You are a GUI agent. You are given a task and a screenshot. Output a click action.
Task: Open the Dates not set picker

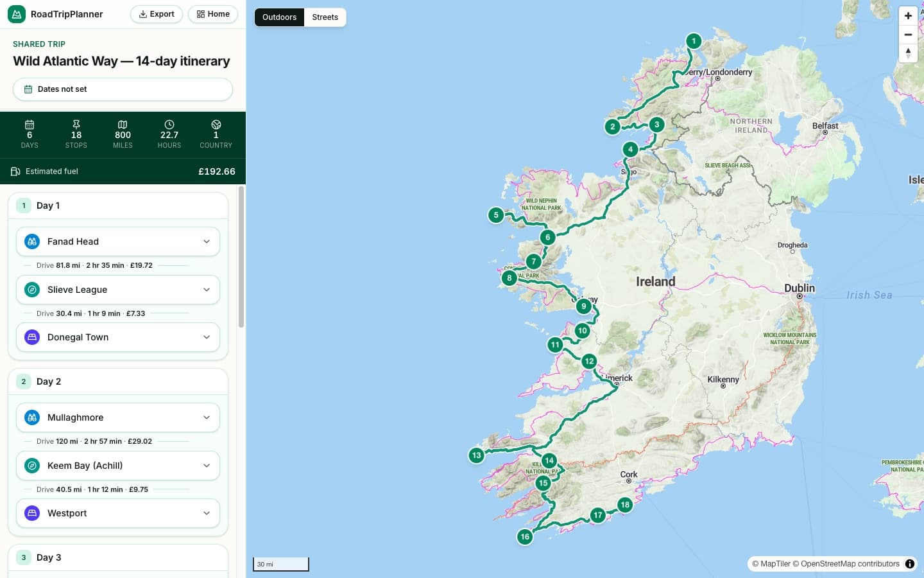click(123, 89)
